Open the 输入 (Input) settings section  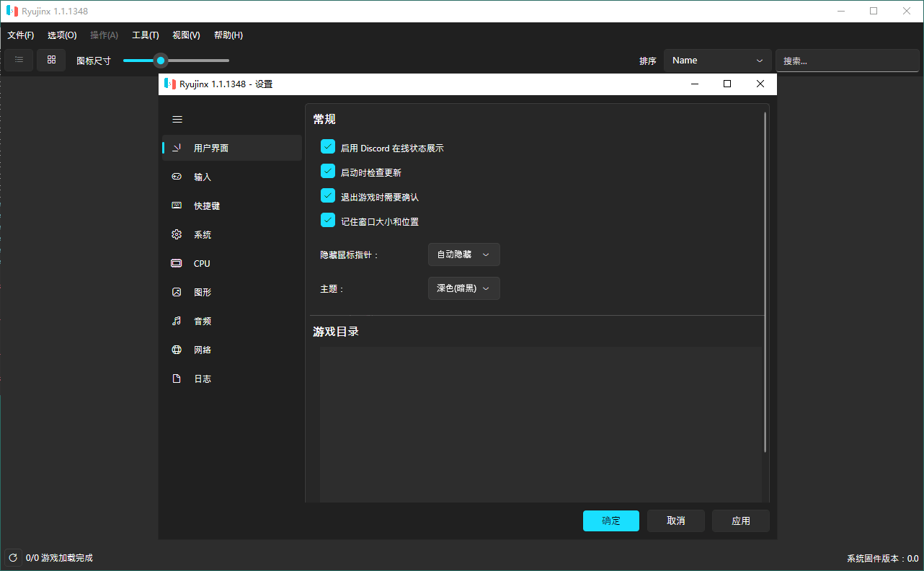202,177
